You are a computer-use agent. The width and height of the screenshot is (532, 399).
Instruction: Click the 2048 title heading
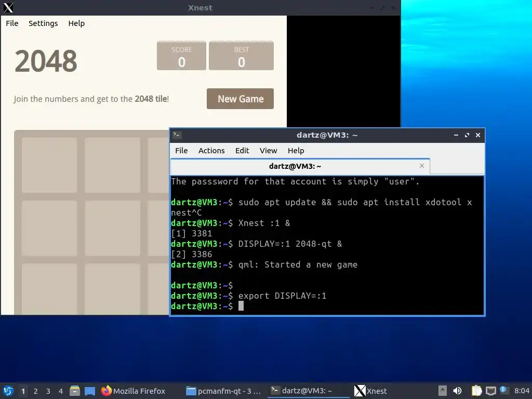46,61
